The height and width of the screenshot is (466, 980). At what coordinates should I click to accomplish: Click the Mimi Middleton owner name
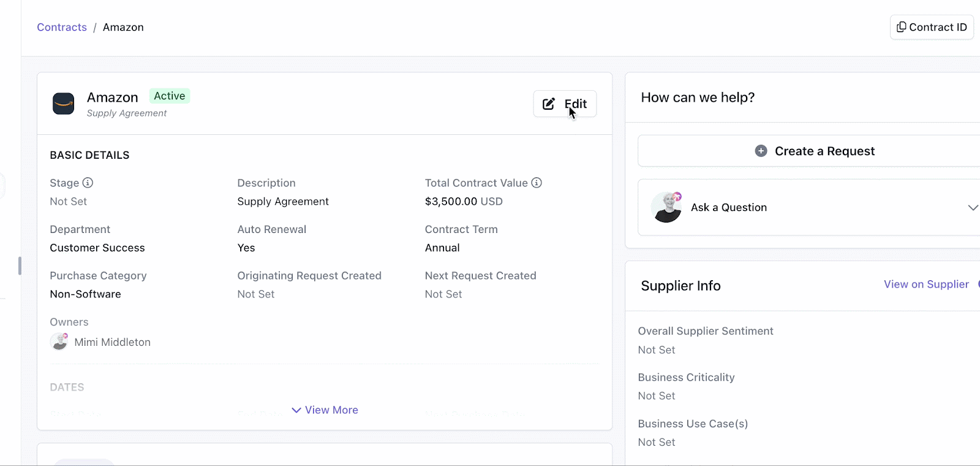coord(113,342)
